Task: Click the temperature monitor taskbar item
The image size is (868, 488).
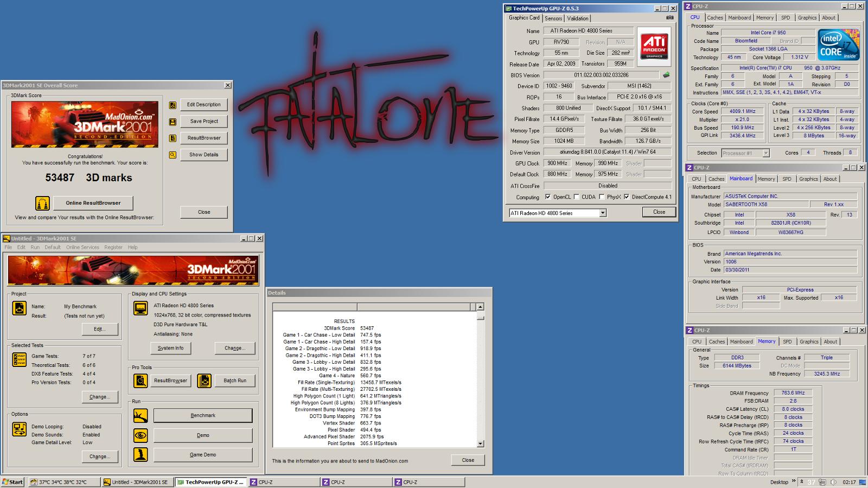Action: tap(63, 482)
